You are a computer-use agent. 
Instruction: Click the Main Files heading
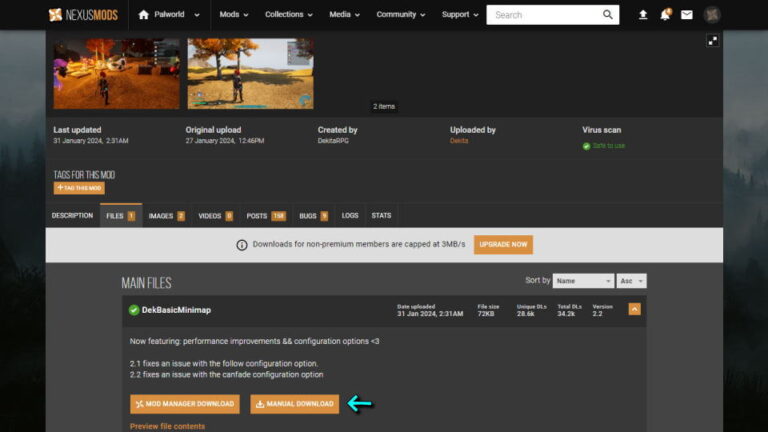point(146,283)
